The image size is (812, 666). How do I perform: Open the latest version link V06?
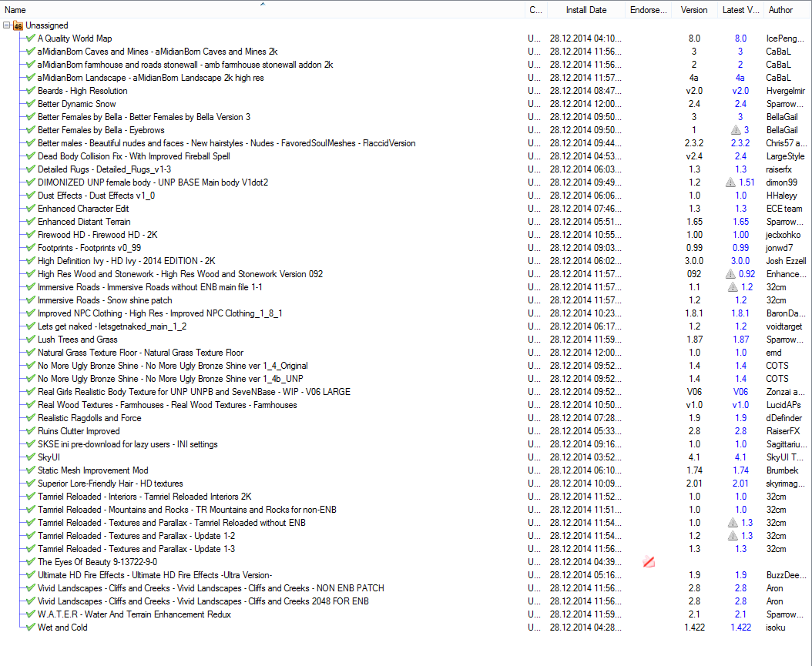click(x=740, y=392)
